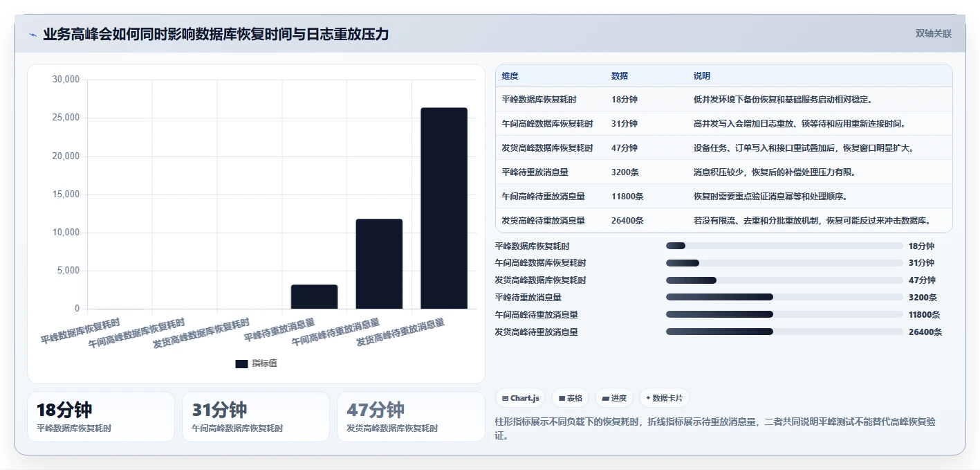This screenshot has height=470, width=980.
Task: Click the 发货高峰数据库恢复耗时 progress bar
Action: pos(784,280)
